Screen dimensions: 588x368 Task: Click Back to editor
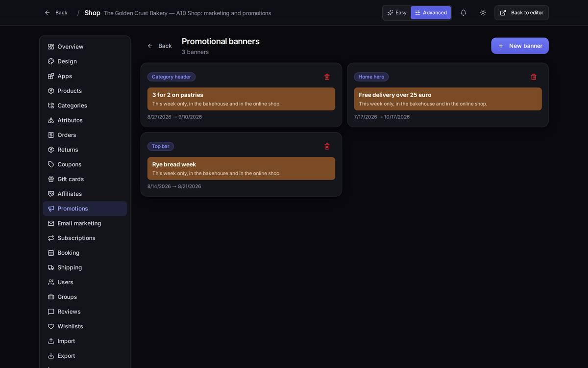tap(521, 13)
